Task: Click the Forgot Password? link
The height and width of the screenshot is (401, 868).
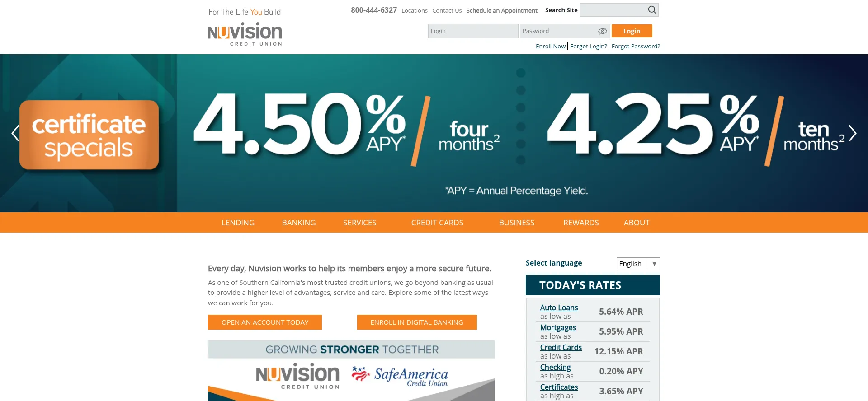Action: click(636, 46)
